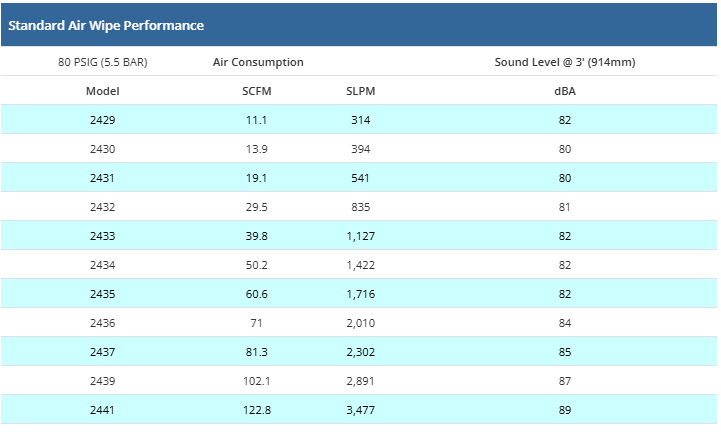Select the 835 SLPM cell
Screen dimensions: 721x448
[x=360, y=207]
